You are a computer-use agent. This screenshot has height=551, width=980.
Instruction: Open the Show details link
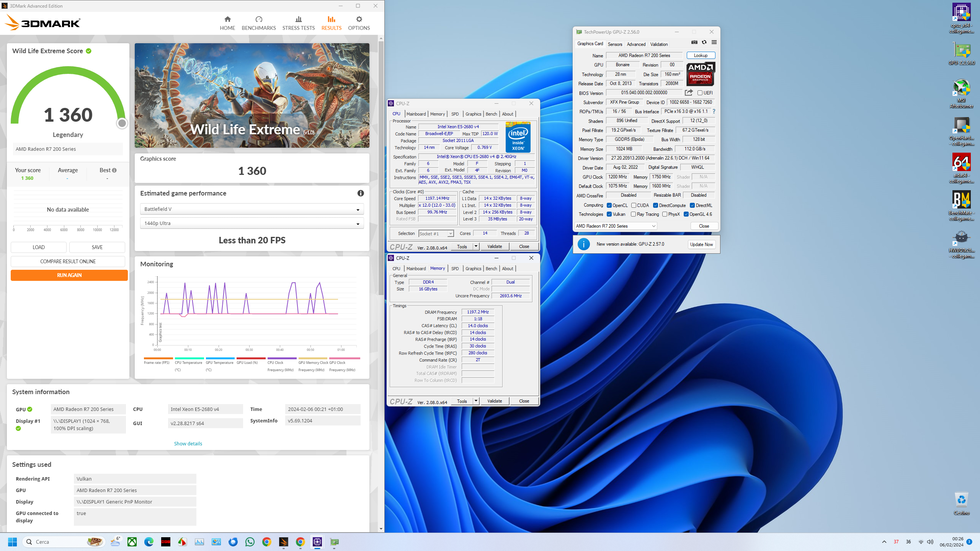188,443
